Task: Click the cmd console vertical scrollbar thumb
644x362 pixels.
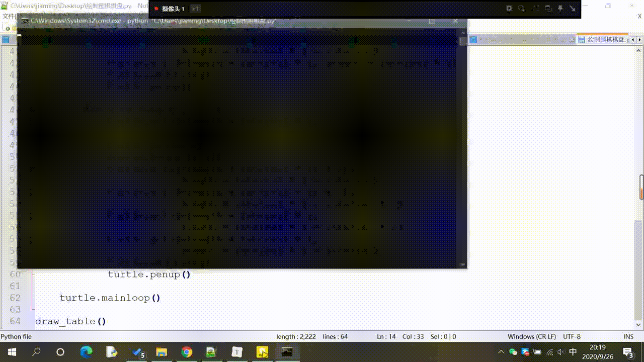Action: click(x=462, y=41)
